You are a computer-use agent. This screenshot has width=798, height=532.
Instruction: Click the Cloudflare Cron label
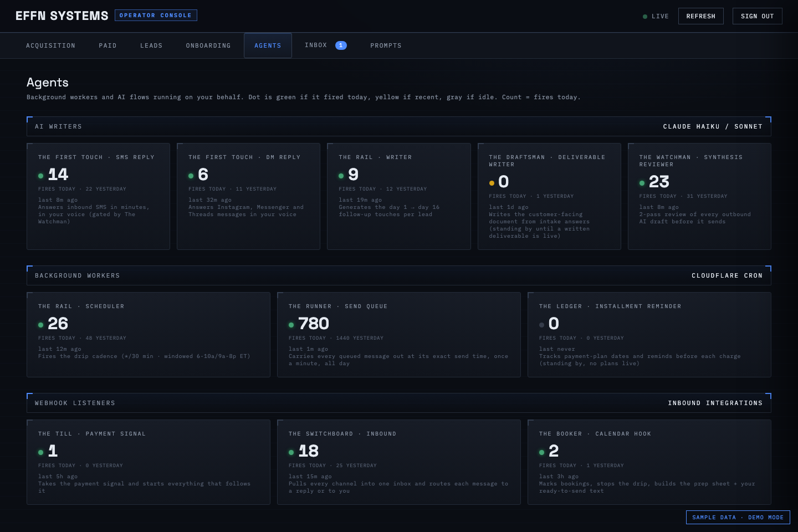(727, 275)
